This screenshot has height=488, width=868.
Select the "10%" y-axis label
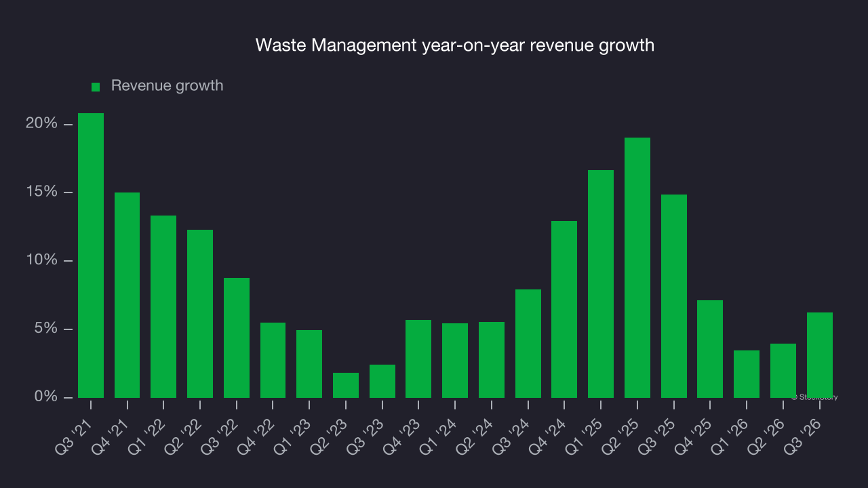pyautogui.click(x=41, y=260)
